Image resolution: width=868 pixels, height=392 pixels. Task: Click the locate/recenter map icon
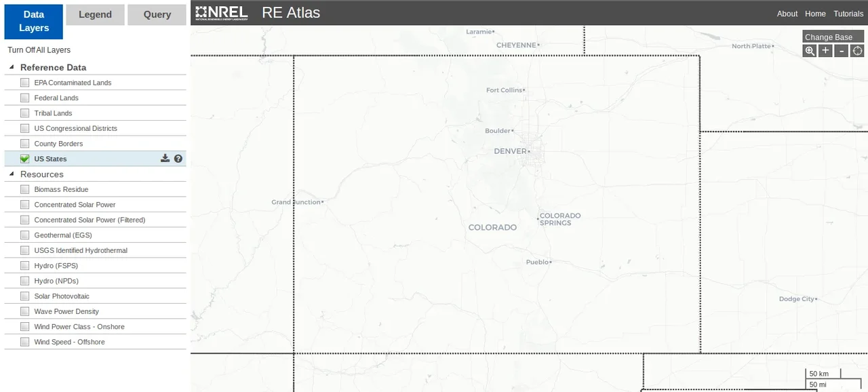[x=857, y=51]
